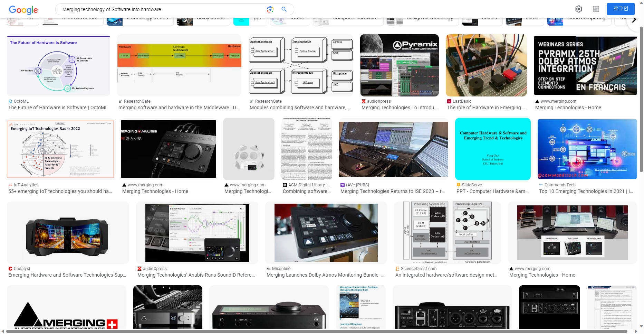
Task: Click the OctoML source favicon
Action: click(10, 101)
